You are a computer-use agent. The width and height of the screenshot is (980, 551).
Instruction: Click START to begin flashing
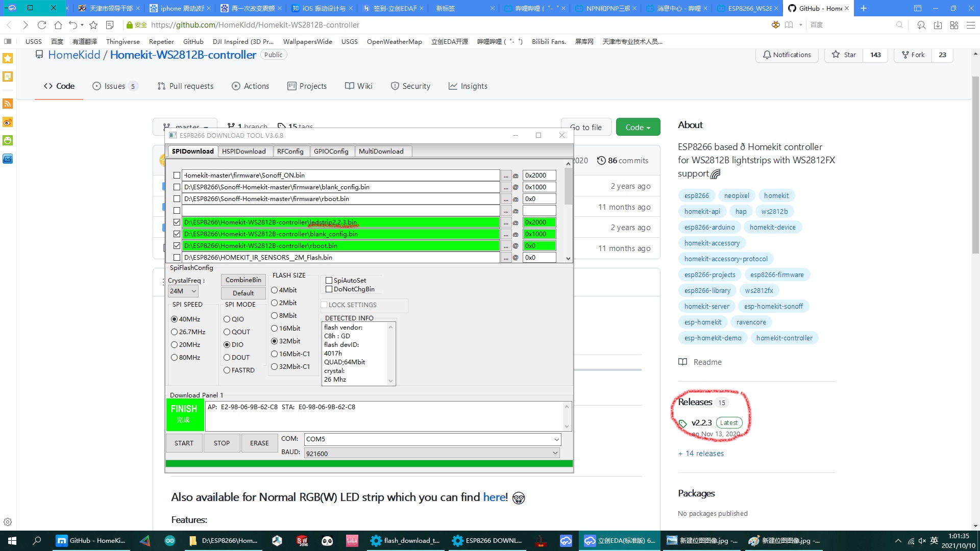click(184, 443)
